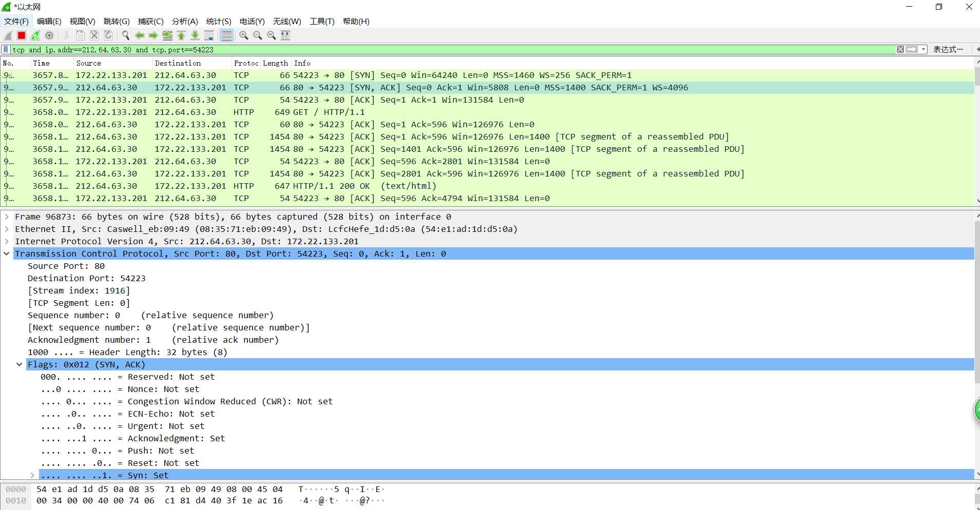980x510 pixels.
Task: Reset packet text to normal size
Action: coord(272,35)
